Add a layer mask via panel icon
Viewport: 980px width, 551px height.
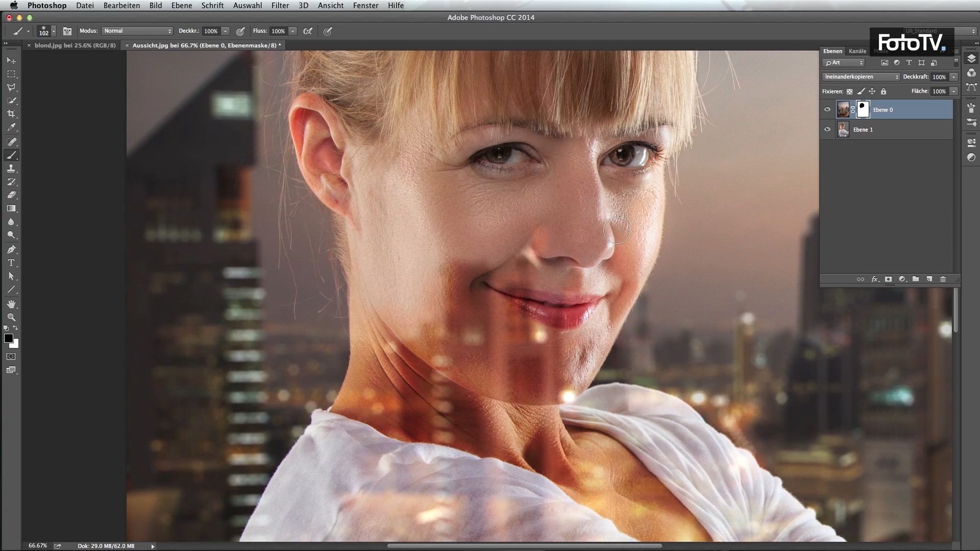(888, 279)
